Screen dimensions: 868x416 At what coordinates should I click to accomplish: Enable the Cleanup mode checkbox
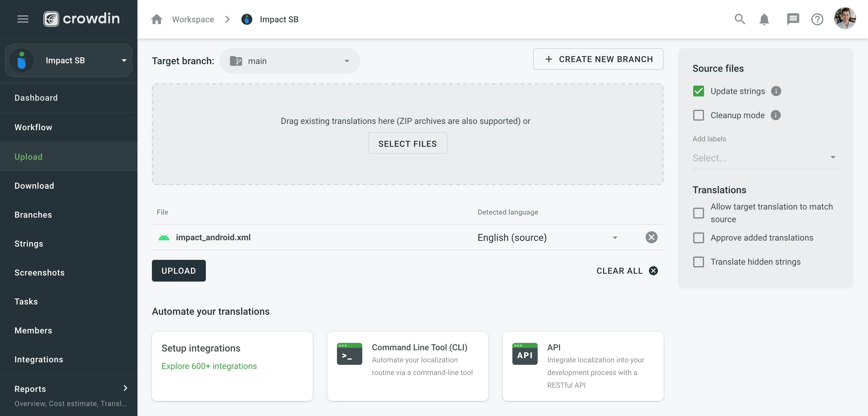click(698, 115)
